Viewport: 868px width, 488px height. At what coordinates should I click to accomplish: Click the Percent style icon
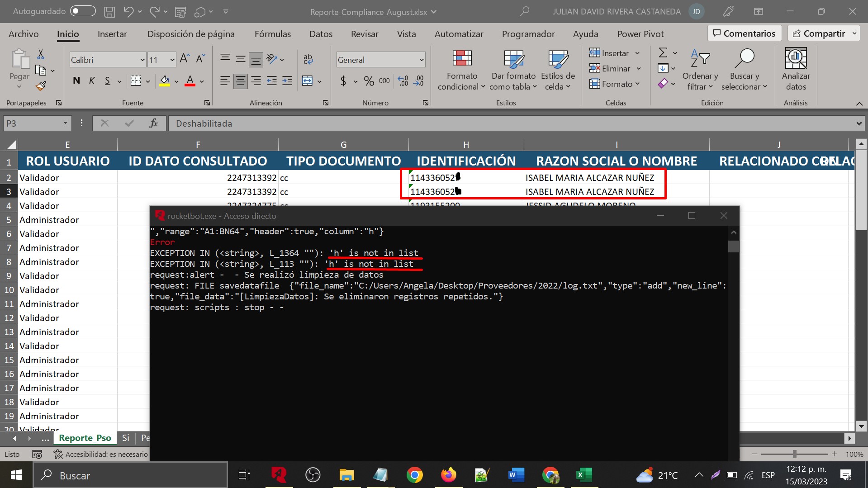click(x=369, y=81)
